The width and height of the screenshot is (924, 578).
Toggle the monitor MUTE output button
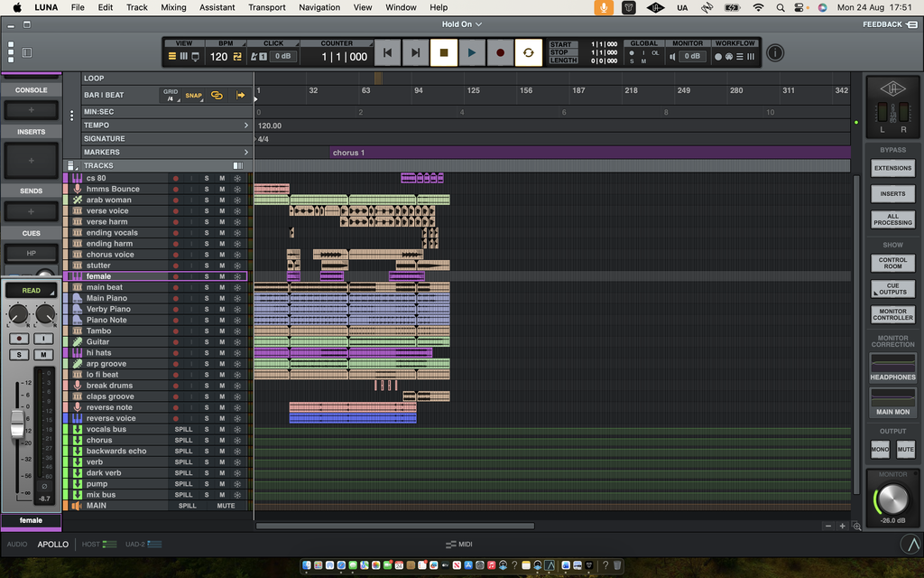click(906, 450)
